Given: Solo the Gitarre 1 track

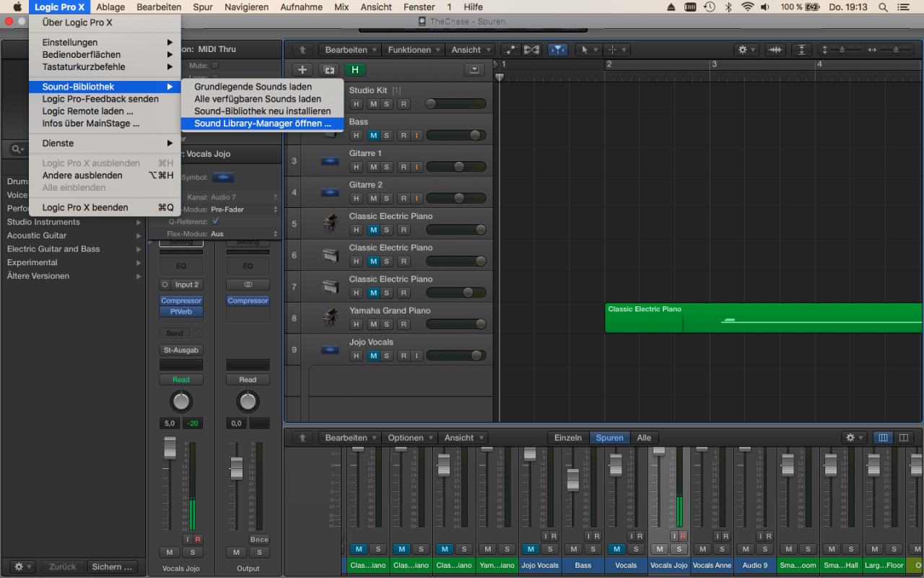Looking at the screenshot, I should click(x=387, y=167).
